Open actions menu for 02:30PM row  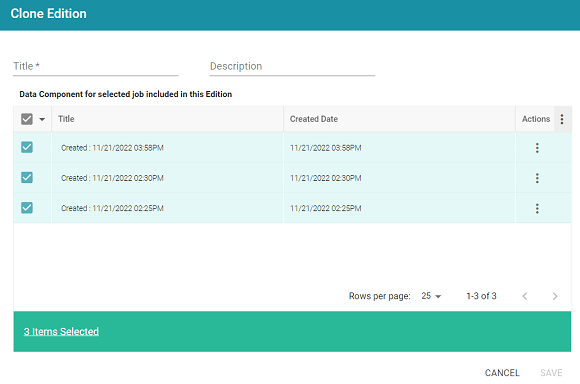[537, 178]
